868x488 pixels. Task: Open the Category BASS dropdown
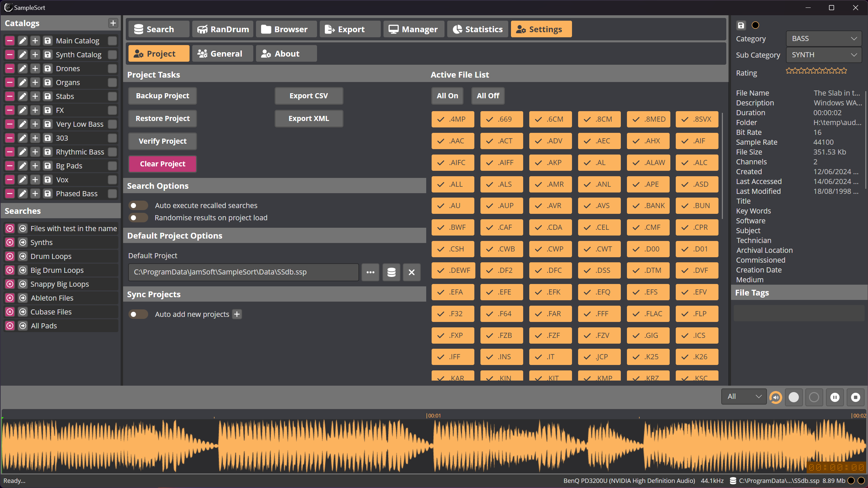coord(824,39)
